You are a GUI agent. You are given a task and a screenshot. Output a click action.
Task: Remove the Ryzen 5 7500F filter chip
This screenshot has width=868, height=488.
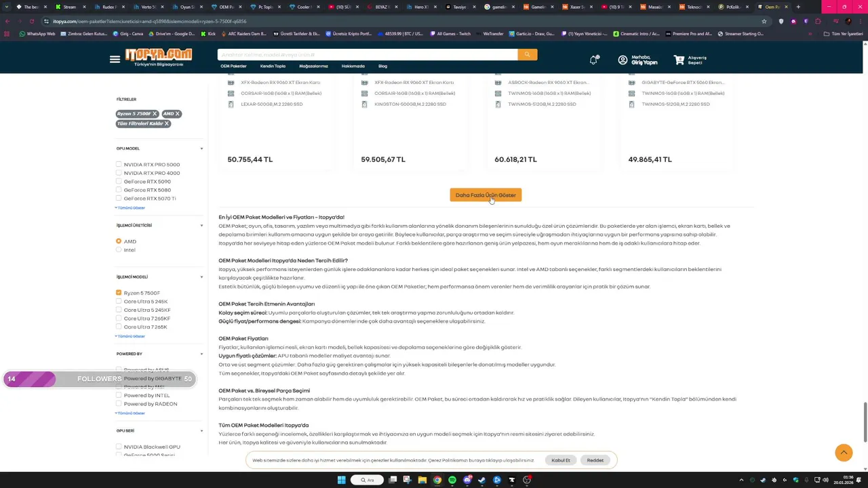click(x=155, y=114)
